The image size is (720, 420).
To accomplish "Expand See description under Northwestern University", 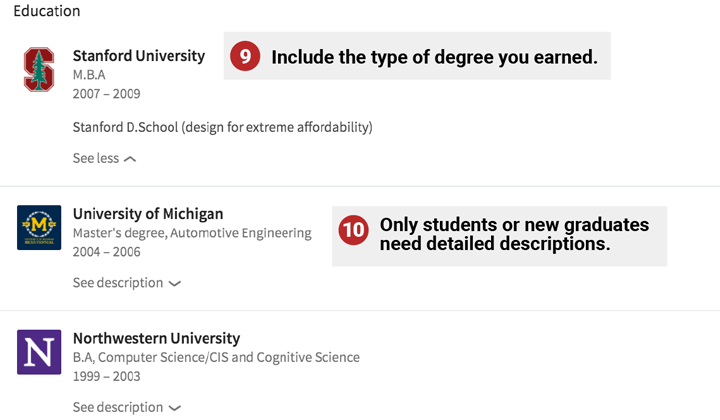I will 127,407.
